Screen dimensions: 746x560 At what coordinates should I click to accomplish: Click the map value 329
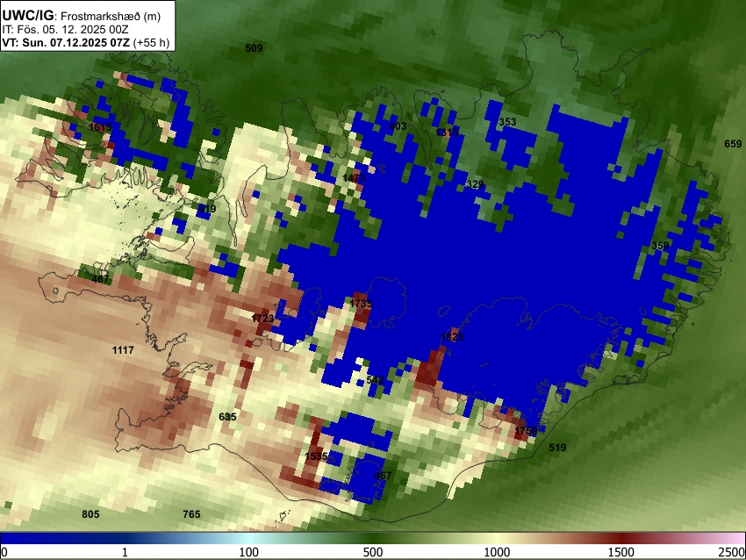[475, 184]
